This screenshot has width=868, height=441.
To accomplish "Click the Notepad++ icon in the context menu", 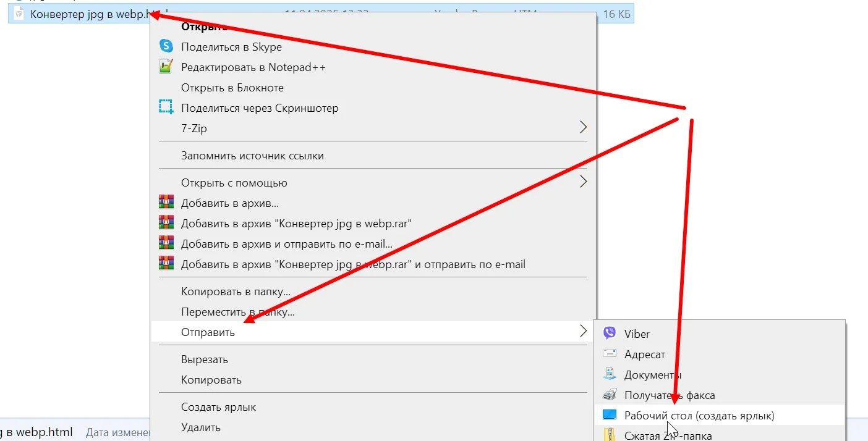I will (166, 67).
